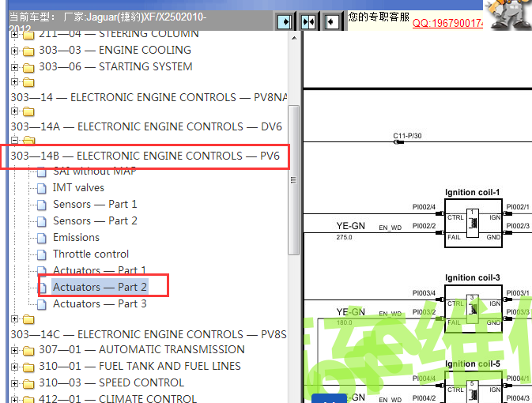
Task: Click the collapse-left panel arrow icon
Action: [331, 21]
